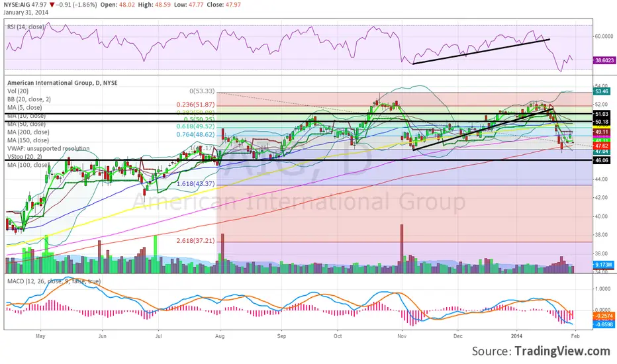Select the MA (5, close) label

click(x=24, y=107)
